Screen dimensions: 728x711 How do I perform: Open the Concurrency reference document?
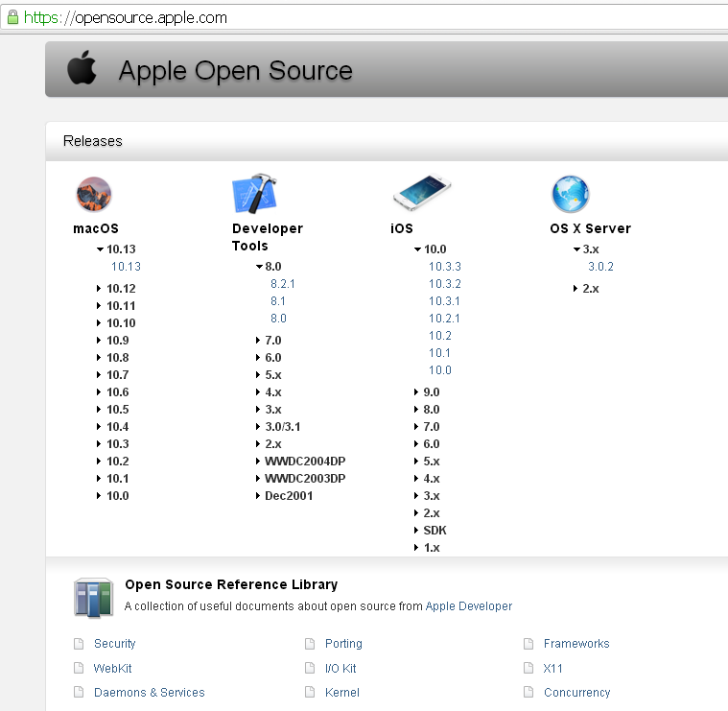click(577, 693)
